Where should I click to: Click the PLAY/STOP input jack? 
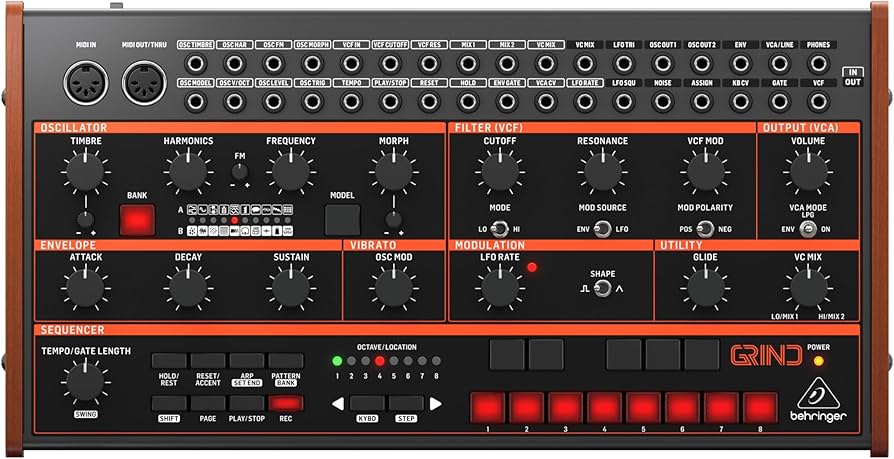[x=390, y=101]
